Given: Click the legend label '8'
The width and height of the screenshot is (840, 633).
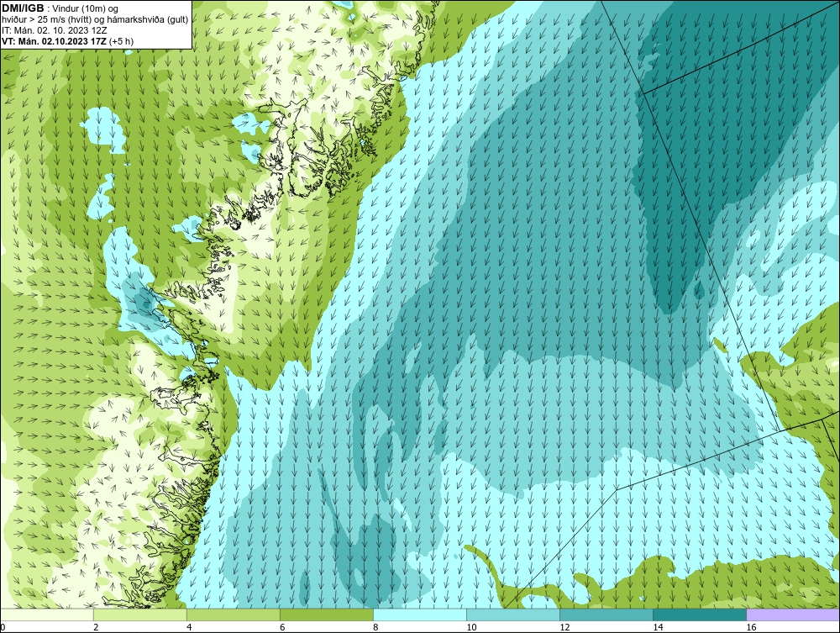Looking at the screenshot, I should pos(375,627).
